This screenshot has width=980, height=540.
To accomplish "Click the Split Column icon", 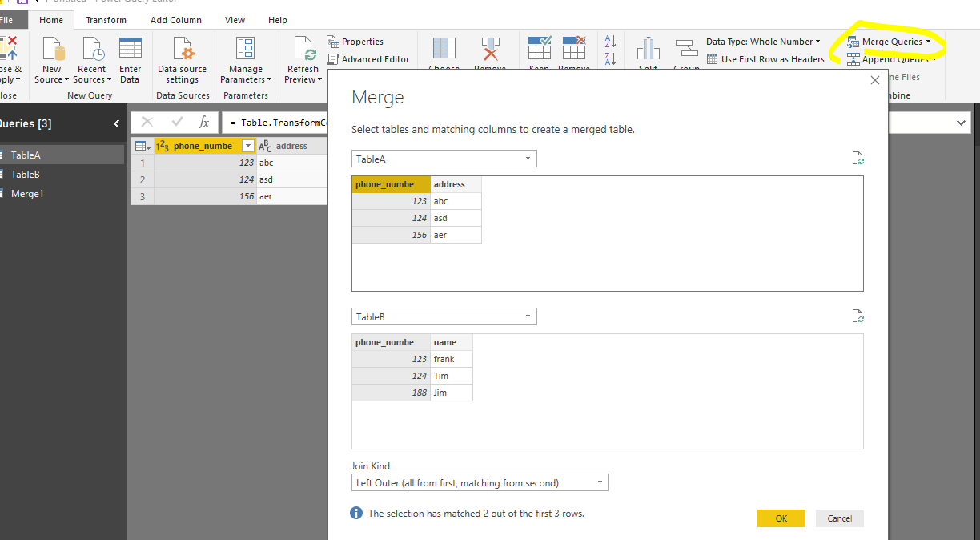I will [648, 49].
